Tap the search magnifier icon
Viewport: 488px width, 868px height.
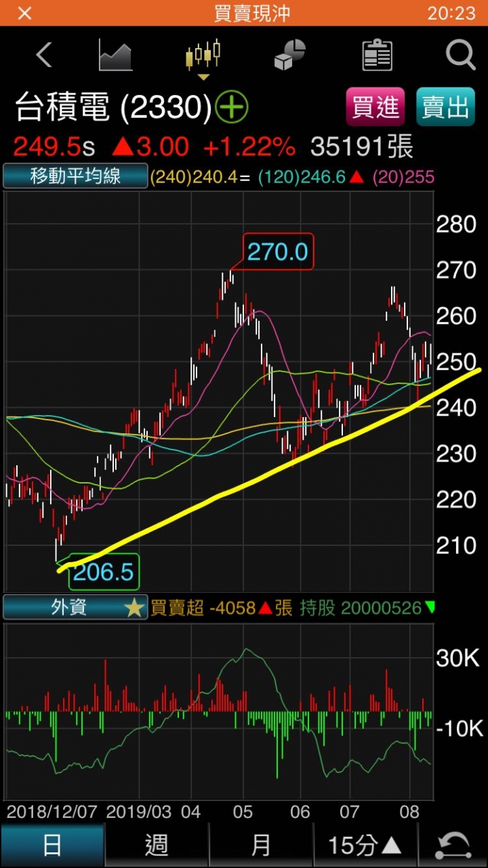pos(461,55)
